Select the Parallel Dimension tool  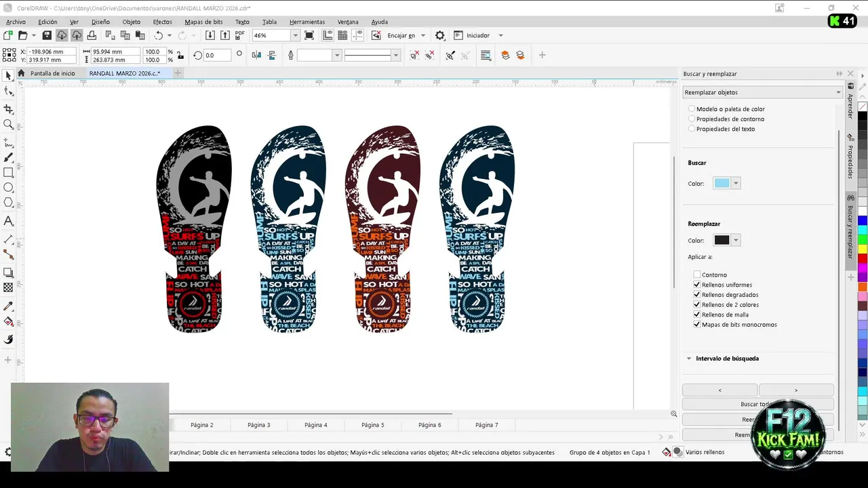(8, 239)
